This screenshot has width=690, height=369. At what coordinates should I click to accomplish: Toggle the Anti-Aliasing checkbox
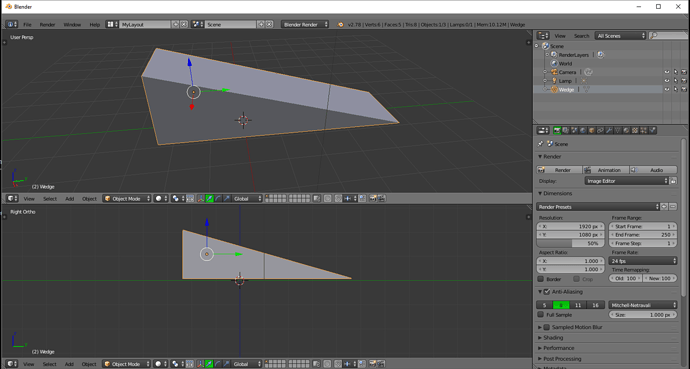547,292
